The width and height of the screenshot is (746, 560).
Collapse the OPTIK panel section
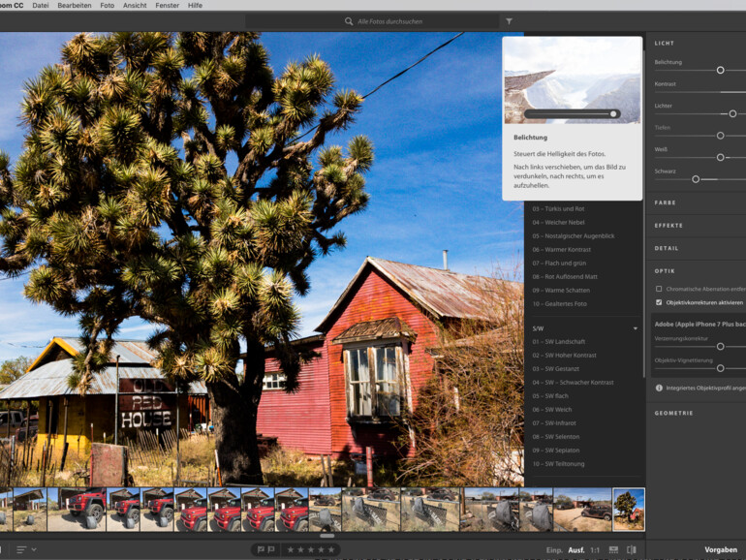(x=665, y=271)
